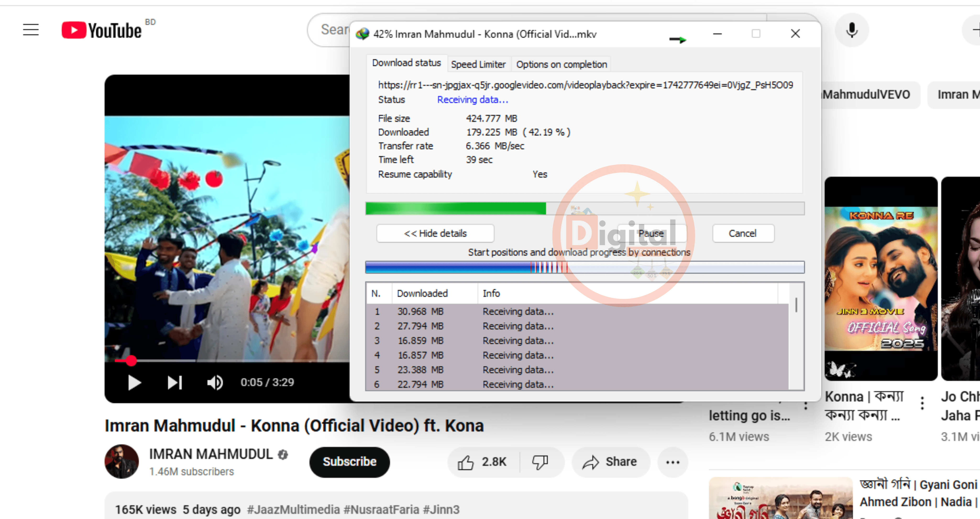Close the IDM download dialog
Image resolution: width=980 pixels, height=519 pixels.
tap(795, 34)
